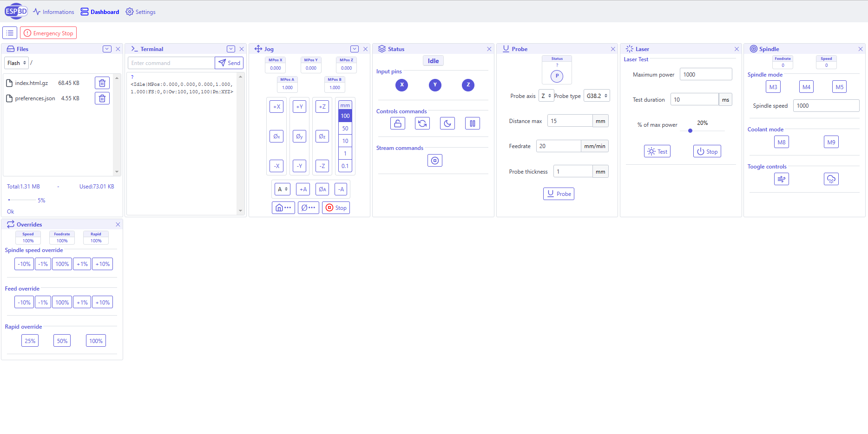
Task: Select M3 spindle mode
Action: (x=773, y=87)
